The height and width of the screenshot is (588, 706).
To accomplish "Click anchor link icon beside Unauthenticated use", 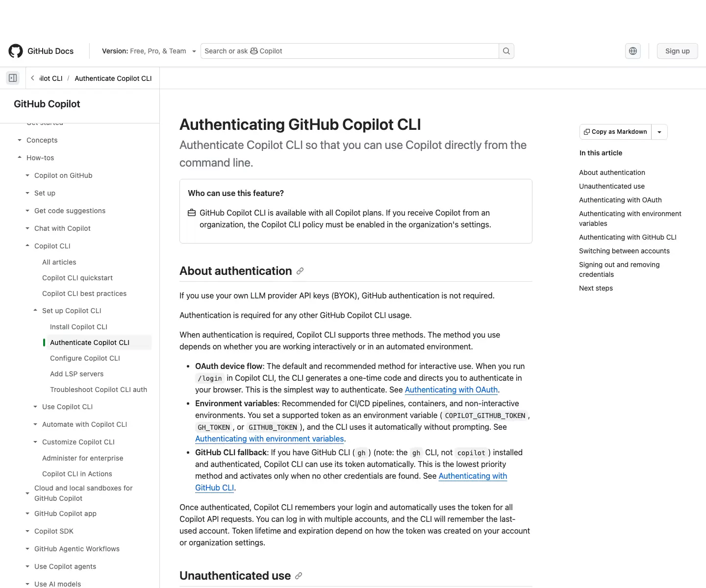I will 299,576.
